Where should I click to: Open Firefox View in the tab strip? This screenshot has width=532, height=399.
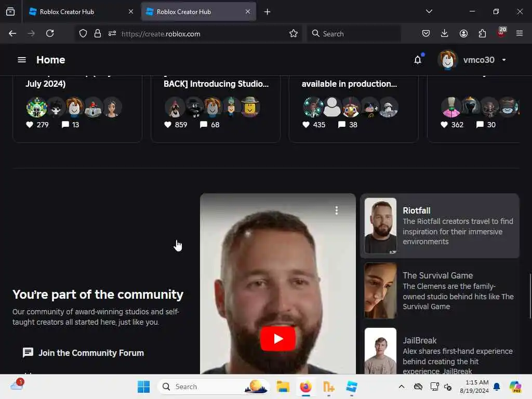click(10, 12)
